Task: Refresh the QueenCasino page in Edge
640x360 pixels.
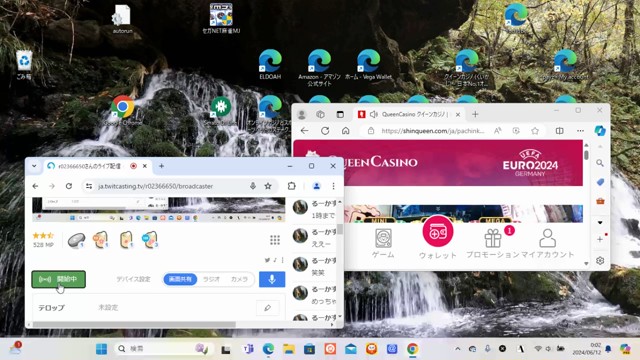Action: [325, 131]
